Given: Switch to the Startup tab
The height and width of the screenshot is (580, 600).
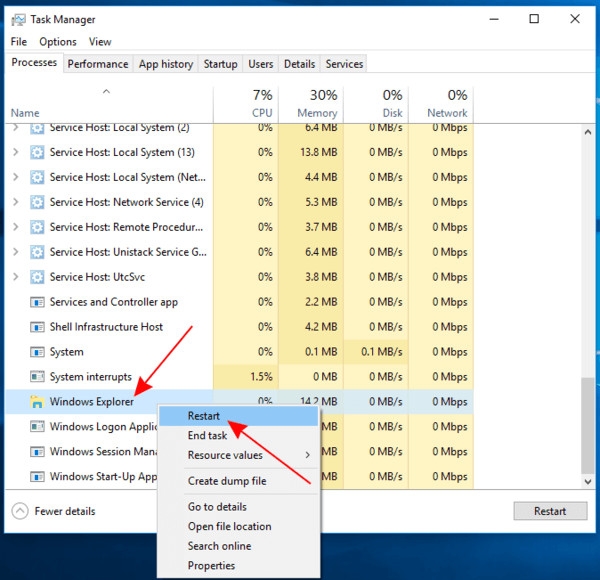Looking at the screenshot, I should pos(220,64).
